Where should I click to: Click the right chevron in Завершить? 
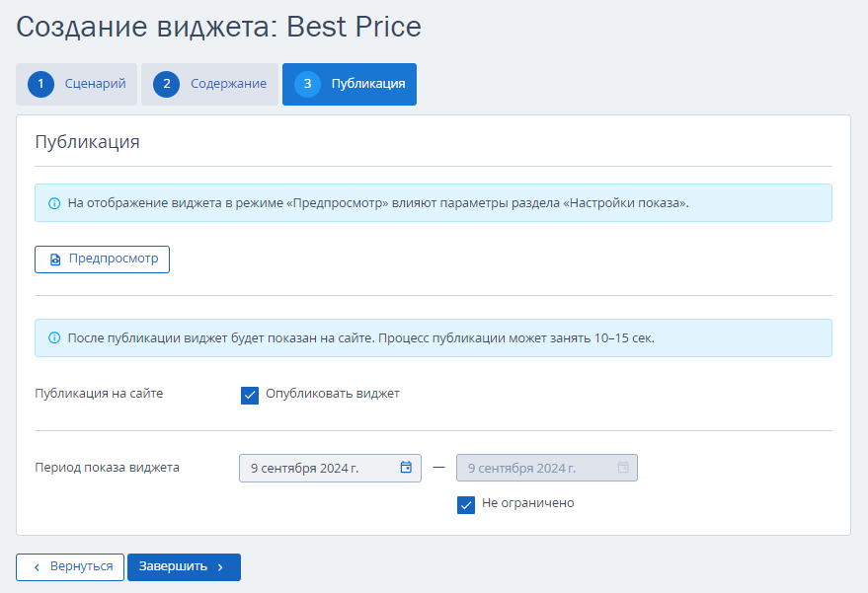[x=220, y=567]
